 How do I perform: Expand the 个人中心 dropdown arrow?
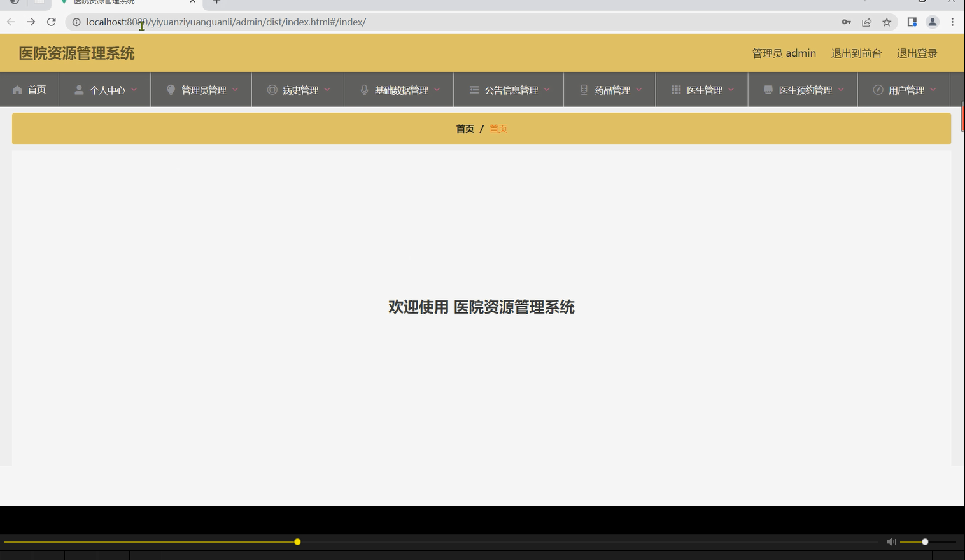[134, 90]
